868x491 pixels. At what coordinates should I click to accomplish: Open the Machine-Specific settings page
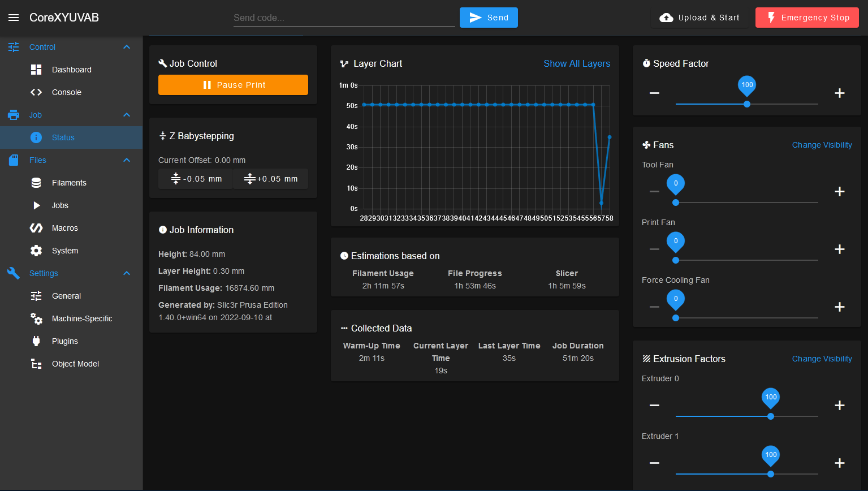click(71, 318)
